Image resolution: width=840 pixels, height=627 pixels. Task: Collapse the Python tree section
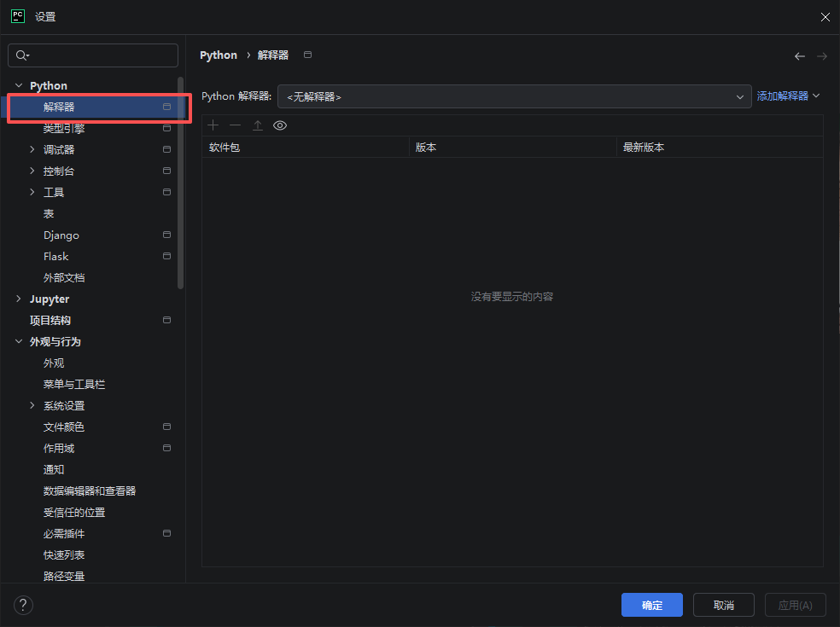19,85
